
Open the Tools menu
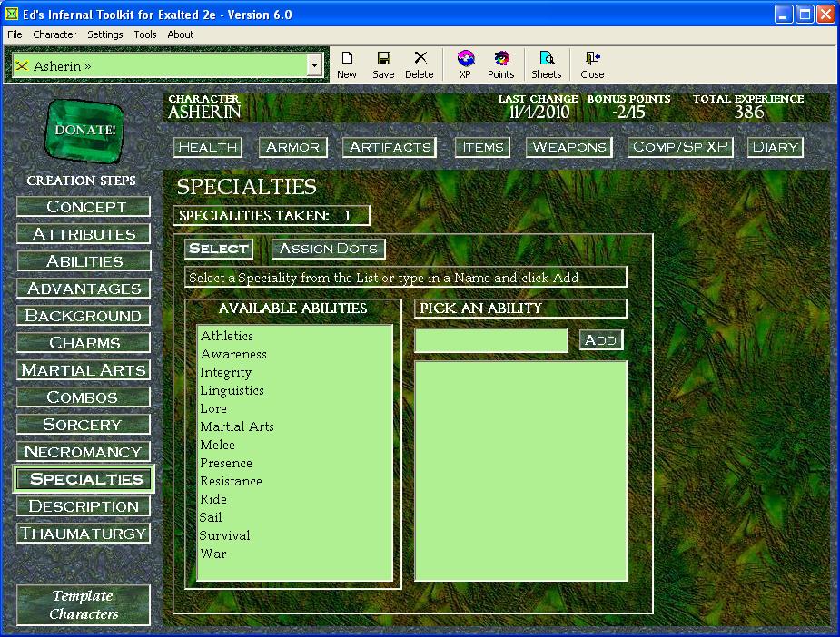(x=145, y=34)
